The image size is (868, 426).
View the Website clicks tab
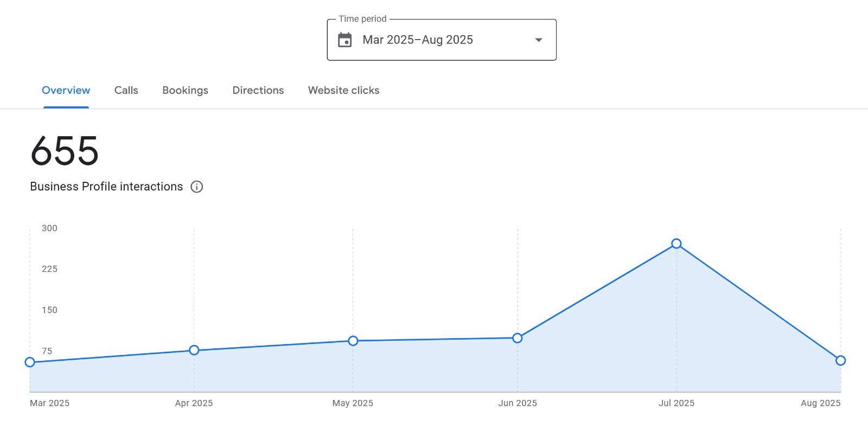[x=343, y=91]
